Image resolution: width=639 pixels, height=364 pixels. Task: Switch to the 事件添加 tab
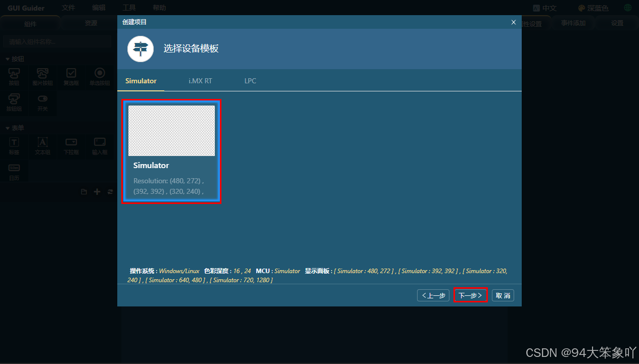(573, 23)
